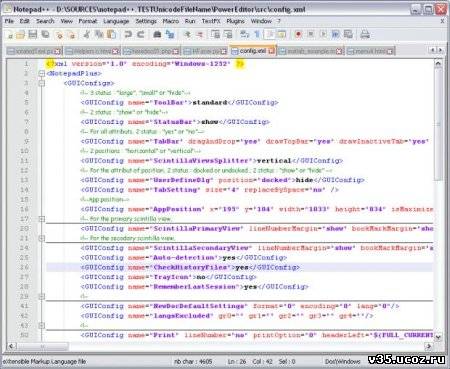
Task: Open the Macro menu
Action: point(171,21)
